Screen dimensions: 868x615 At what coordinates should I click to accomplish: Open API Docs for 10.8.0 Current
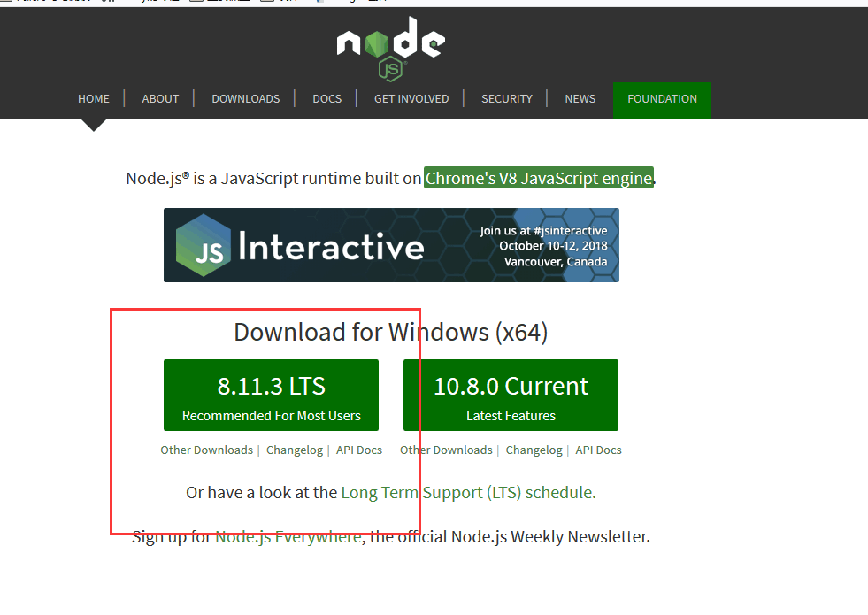click(598, 450)
